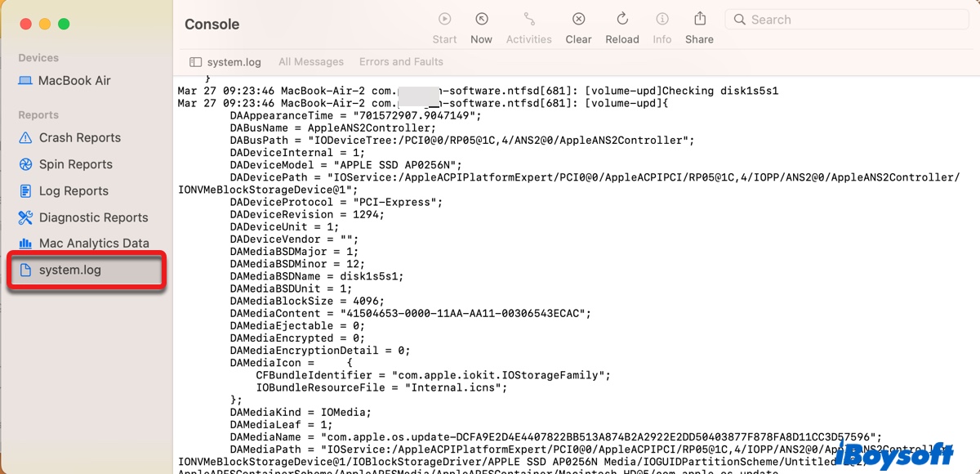Click the Start streaming toolbar icon
980x474 pixels.
click(x=444, y=19)
